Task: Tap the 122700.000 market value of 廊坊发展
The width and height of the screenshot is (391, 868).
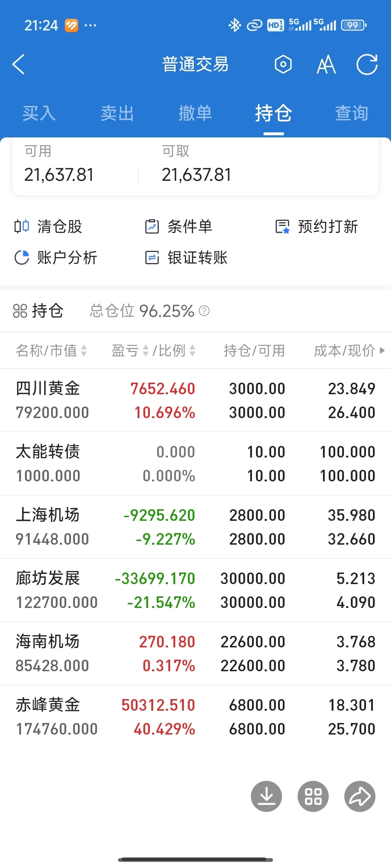Action: (x=57, y=603)
